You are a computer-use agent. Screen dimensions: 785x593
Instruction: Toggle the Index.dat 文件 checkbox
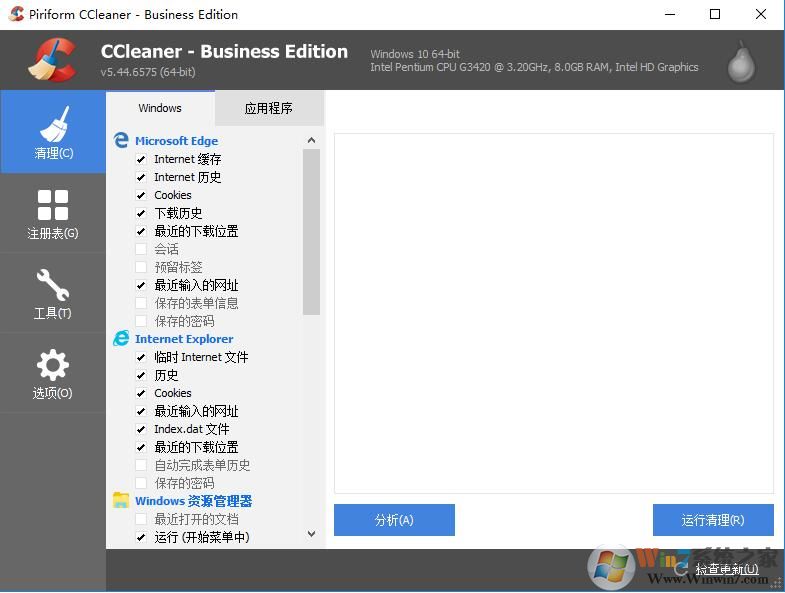[x=141, y=430]
